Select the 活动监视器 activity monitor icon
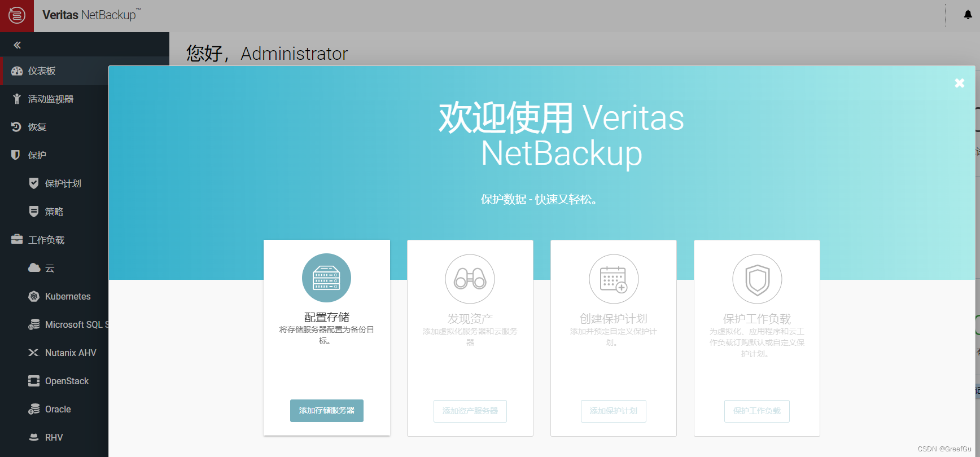This screenshot has width=980, height=457. [x=17, y=99]
